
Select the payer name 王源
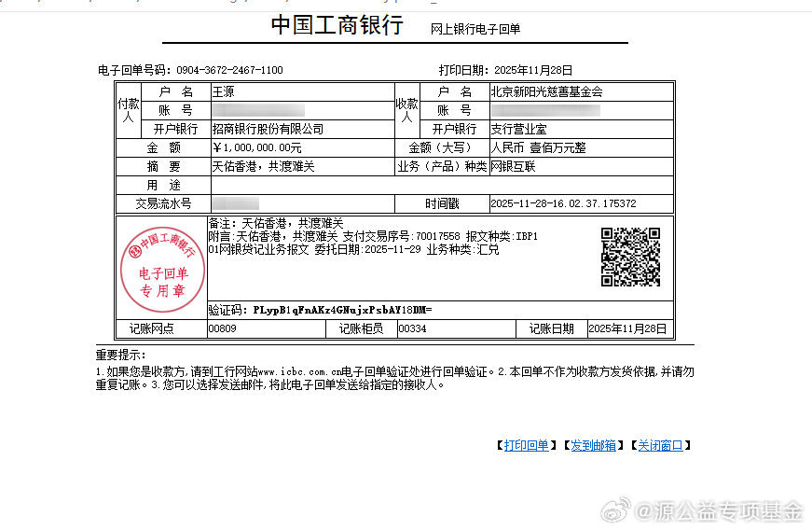223,91
